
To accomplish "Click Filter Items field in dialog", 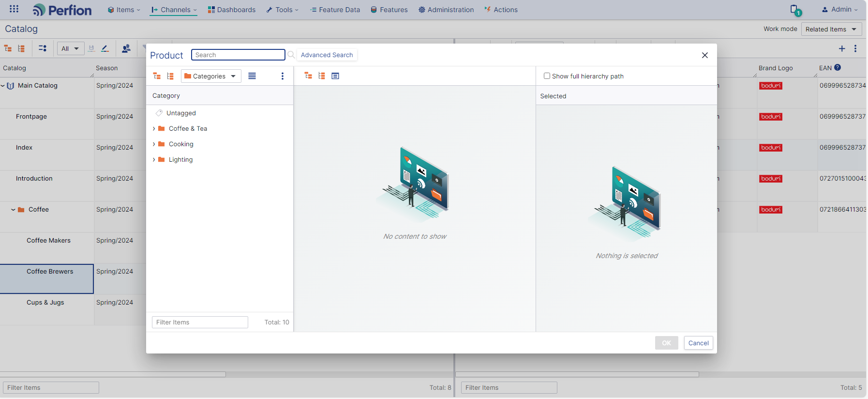I will pyautogui.click(x=200, y=322).
